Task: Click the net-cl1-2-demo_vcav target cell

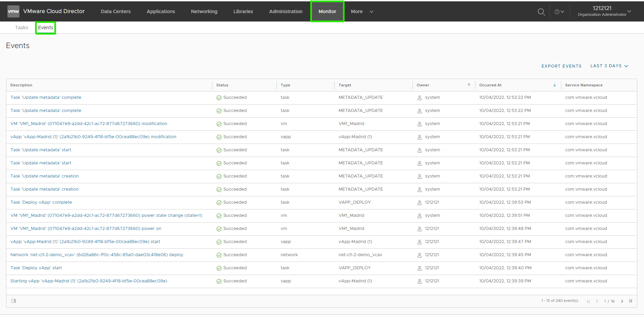Action: [x=360, y=255]
